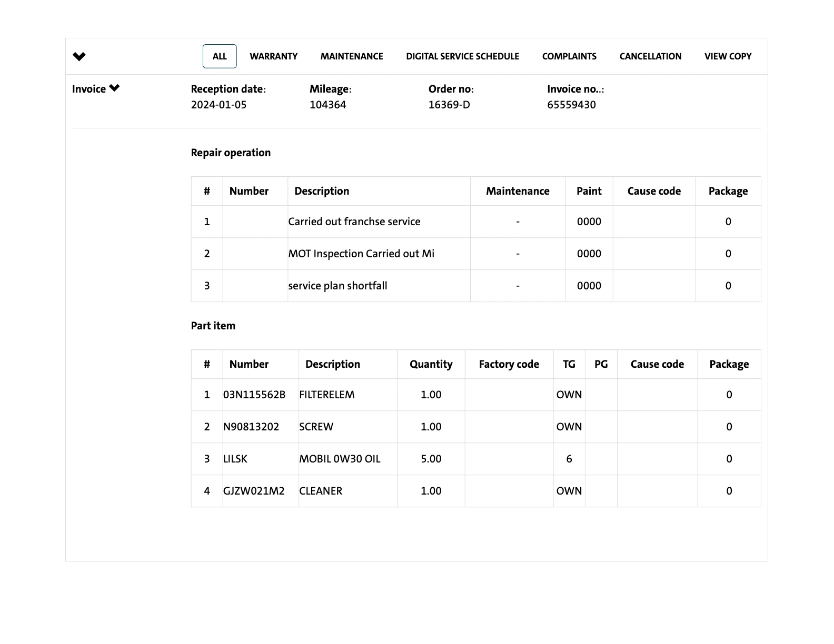Viewport: 834px width, 644px height.
Task: Click the invoice number 65559430
Action: tap(571, 105)
